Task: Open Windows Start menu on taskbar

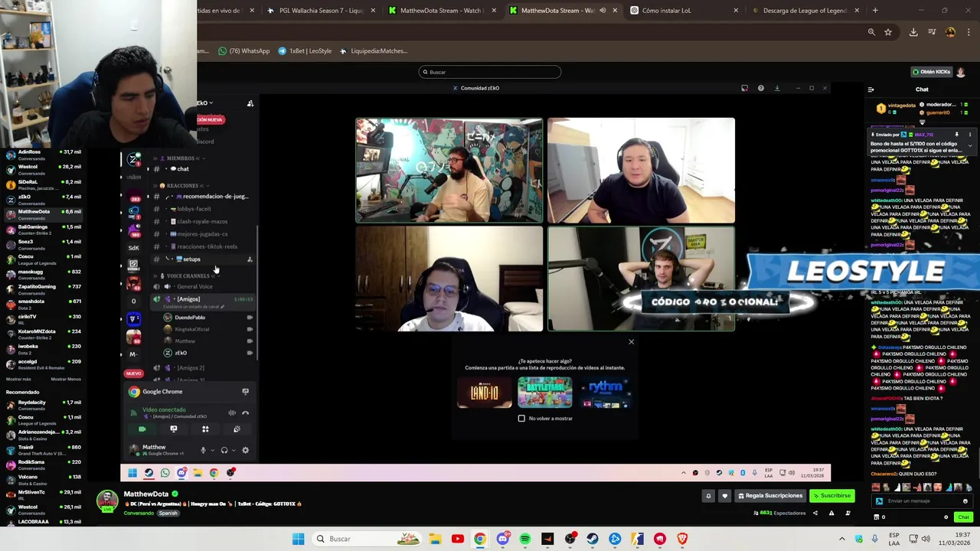Action: click(299, 539)
